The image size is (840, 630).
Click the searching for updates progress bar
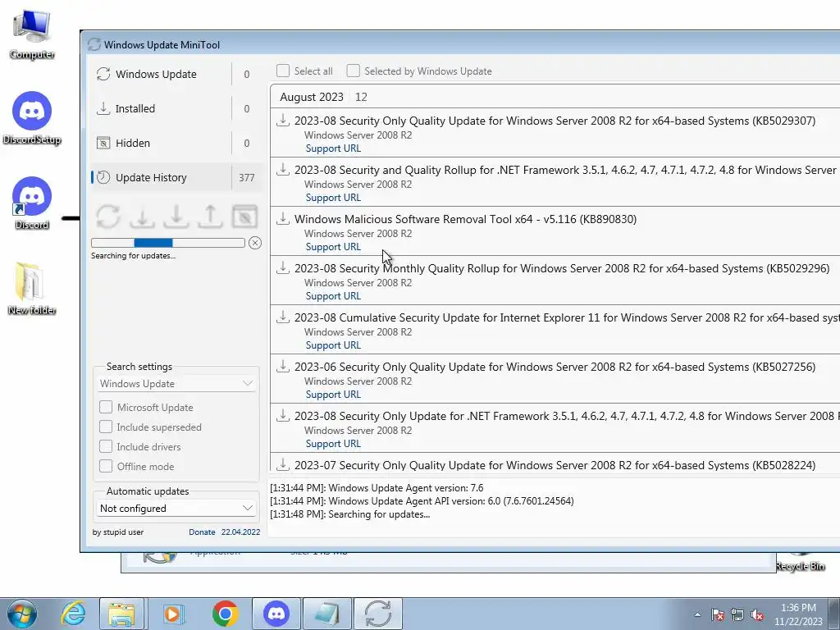pos(168,243)
